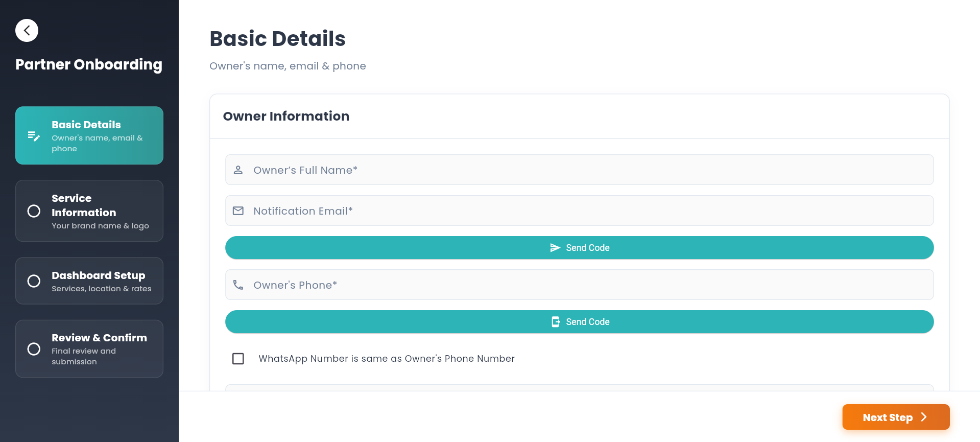This screenshot has width=980, height=442.
Task: Select the Service Information step circle
Action: (x=34, y=211)
